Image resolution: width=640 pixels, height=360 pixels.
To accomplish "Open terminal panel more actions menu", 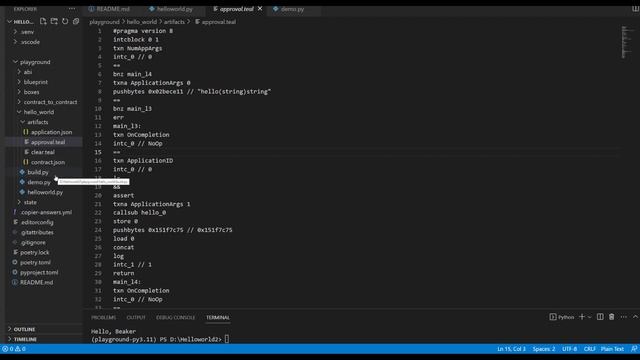I will click(624, 317).
